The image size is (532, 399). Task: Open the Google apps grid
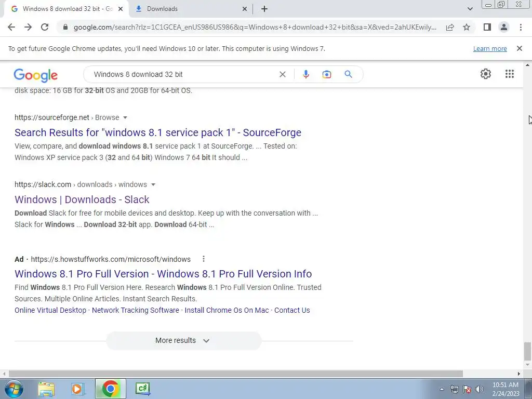coord(510,74)
